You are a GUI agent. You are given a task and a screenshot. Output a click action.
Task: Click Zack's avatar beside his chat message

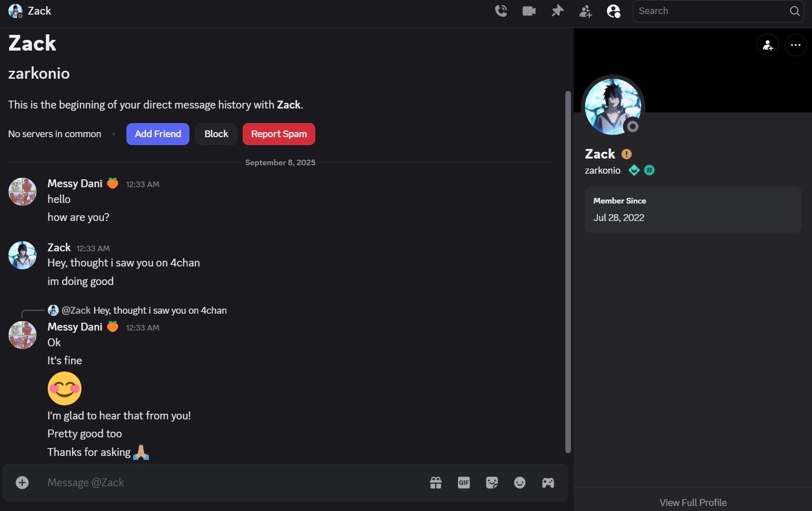coord(22,255)
